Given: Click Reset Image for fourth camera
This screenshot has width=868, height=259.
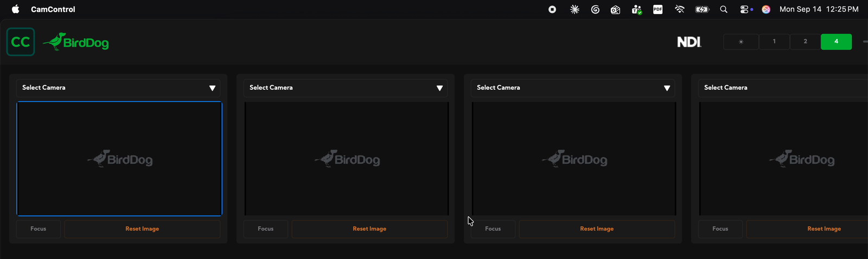Looking at the screenshot, I should point(807,229).
